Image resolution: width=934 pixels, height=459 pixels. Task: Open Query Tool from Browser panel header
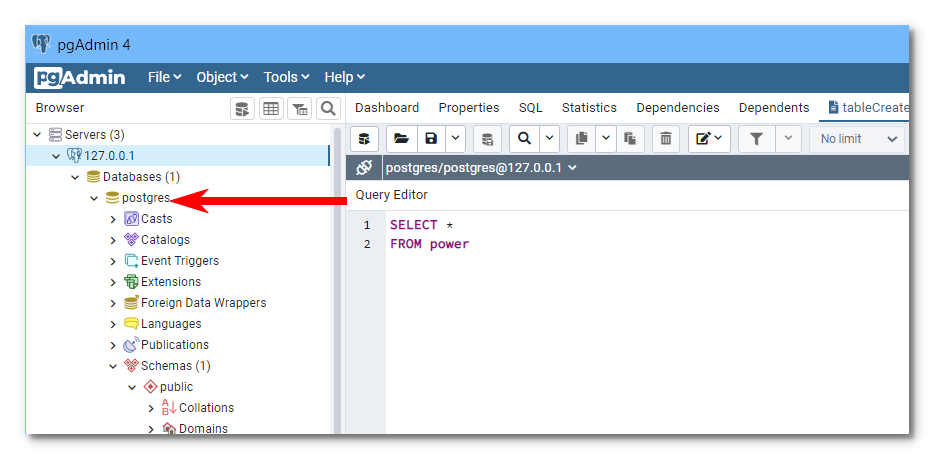point(242,109)
